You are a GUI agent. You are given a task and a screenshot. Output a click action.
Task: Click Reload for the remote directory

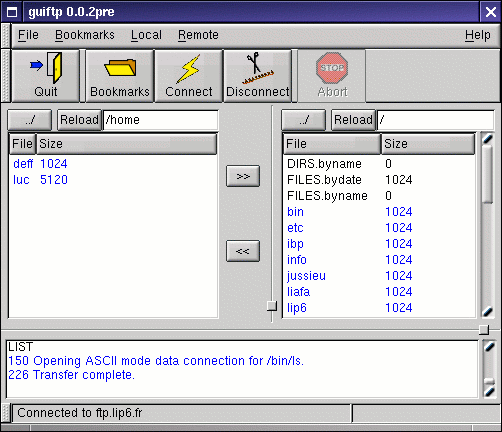point(353,120)
